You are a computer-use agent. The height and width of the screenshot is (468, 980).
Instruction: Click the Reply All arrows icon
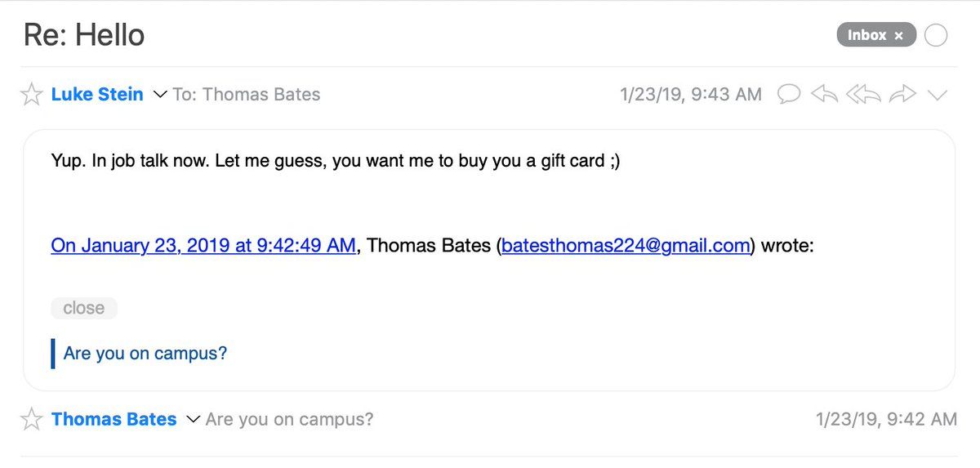863,95
